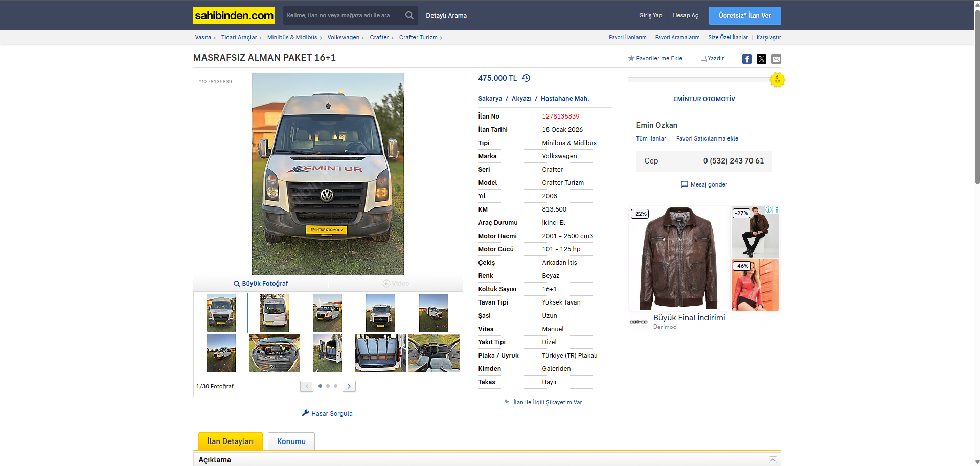Click the Mesaj gönder link

click(x=709, y=184)
